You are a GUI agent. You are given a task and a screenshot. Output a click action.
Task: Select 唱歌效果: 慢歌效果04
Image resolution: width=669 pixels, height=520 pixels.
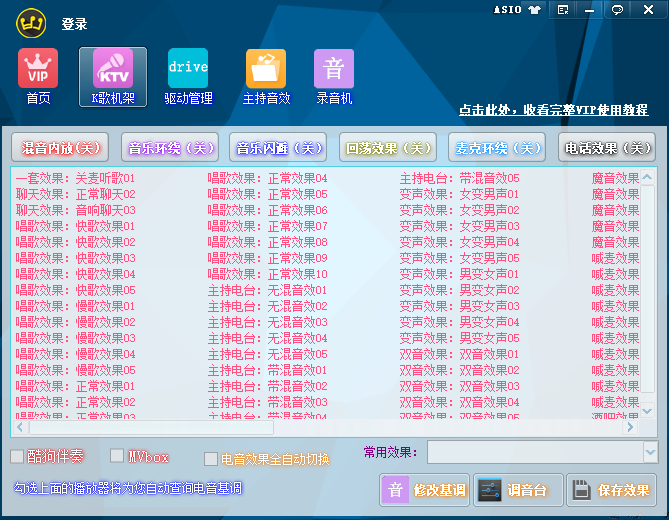coord(75,354)
